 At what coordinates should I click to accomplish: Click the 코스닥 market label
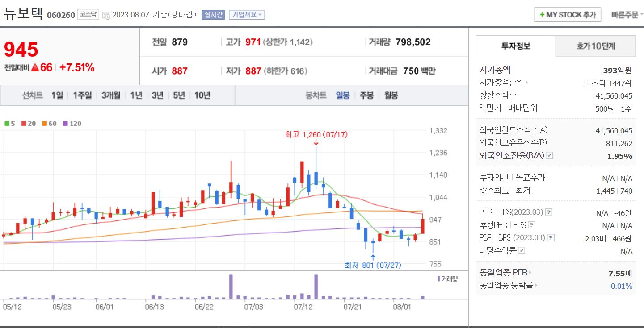coord(88,14)
